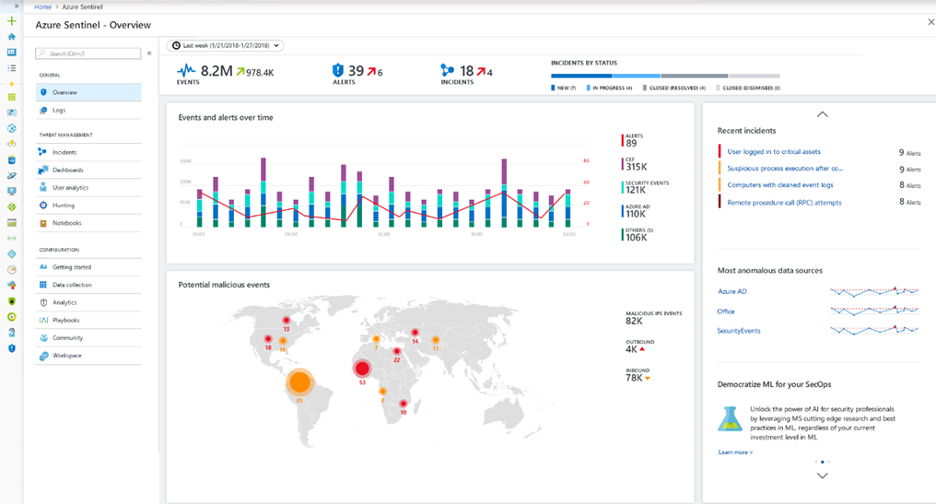
Task: Open the Virtual networks arrows icon
Action: click(x=11, y=238)
